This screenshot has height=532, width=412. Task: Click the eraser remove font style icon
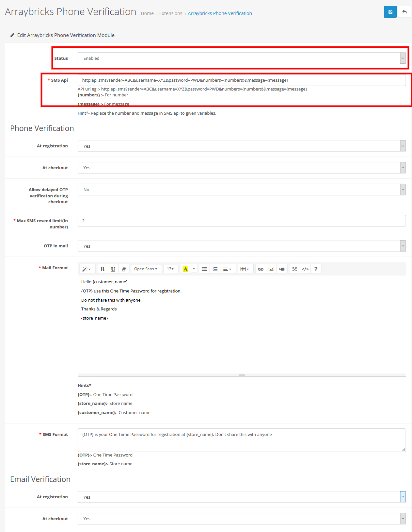[x=124, y=269]
